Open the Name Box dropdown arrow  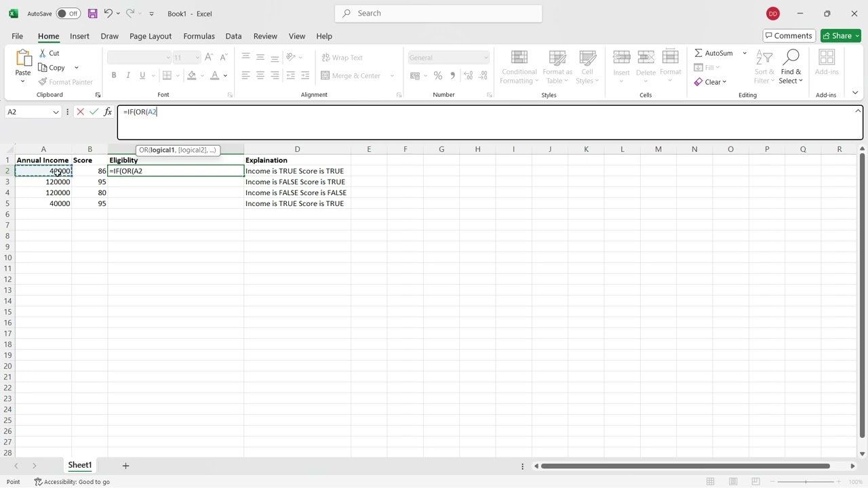point(56,112)
